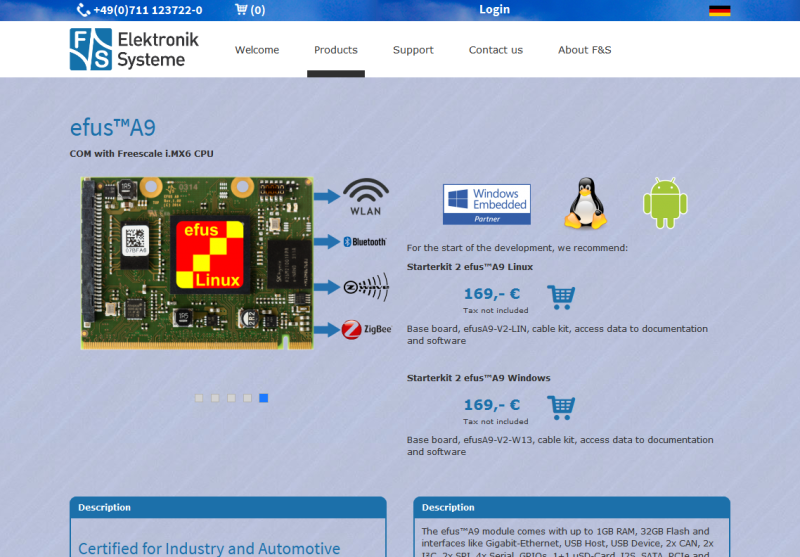Click Starterkit 2 efus™A9 Linux title
The image size is (800, 557).
click(x=470, y=267)
